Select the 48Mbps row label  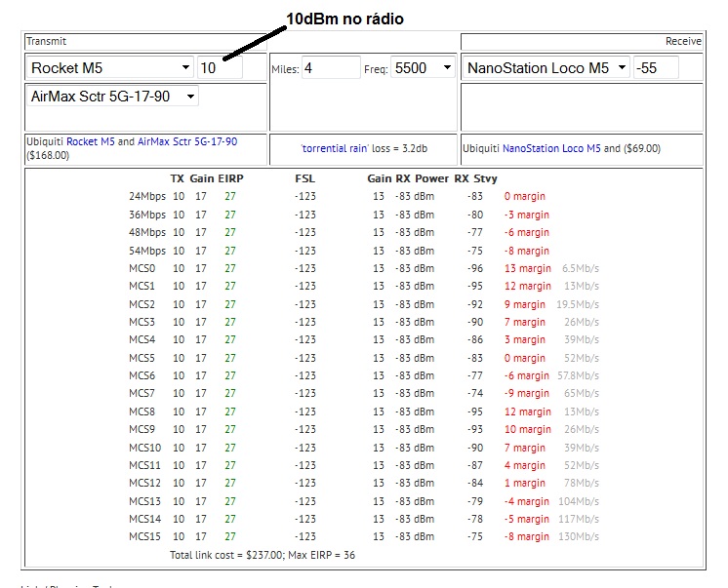(x=147, y=232)
